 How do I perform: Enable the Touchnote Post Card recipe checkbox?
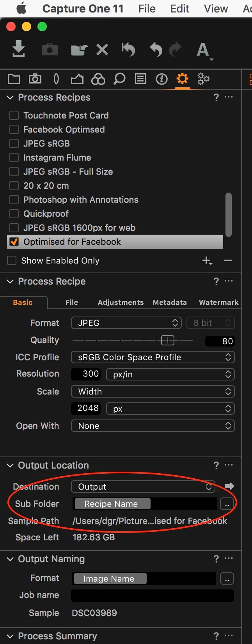click(14, 115)
